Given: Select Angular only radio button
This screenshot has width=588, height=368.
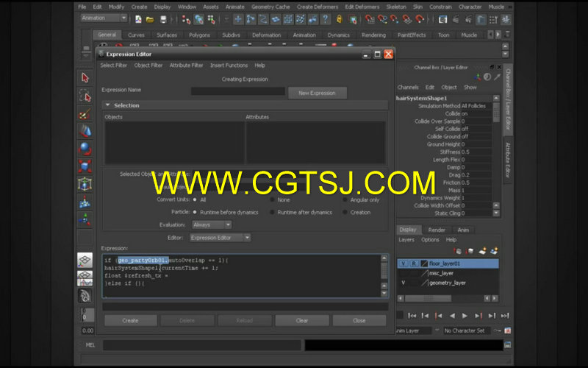Looking at the screenshot, I should point(345,199).
